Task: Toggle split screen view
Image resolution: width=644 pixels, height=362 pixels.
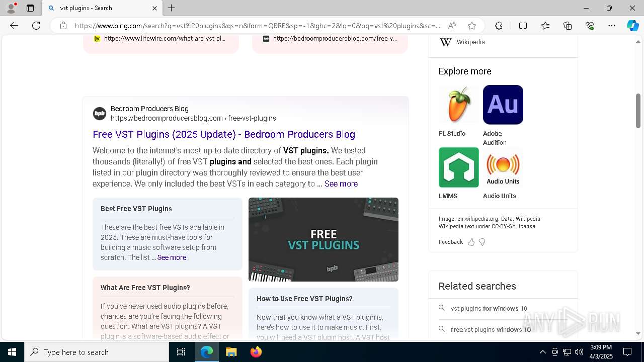Action: (523, 26)
